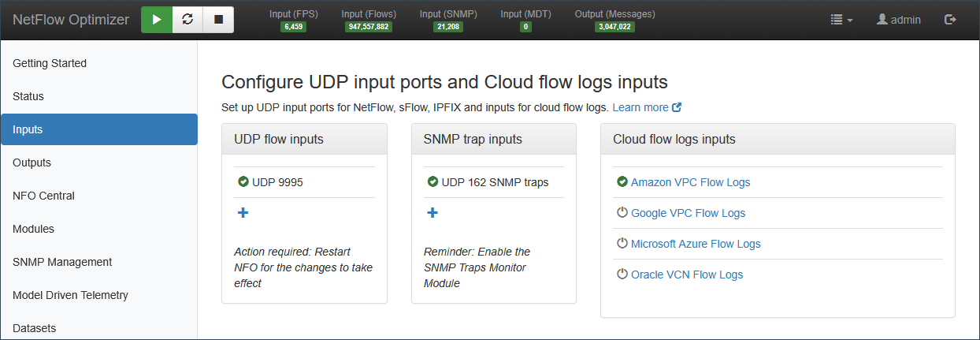
Task: Toggle the Oracle VCN power icon
Action: [622, 275]
